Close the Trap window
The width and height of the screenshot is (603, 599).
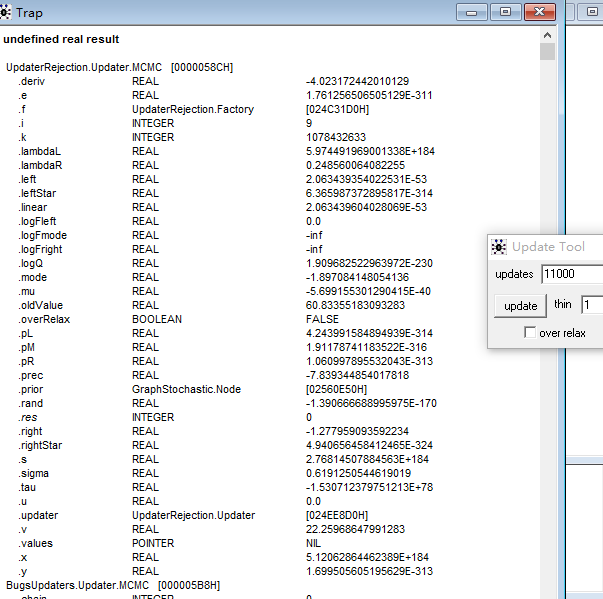pyautogui.click(x=539, y=12)
